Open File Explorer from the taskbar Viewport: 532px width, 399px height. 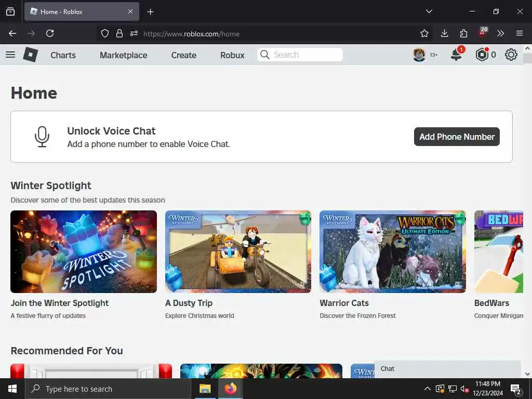(205, 389)
